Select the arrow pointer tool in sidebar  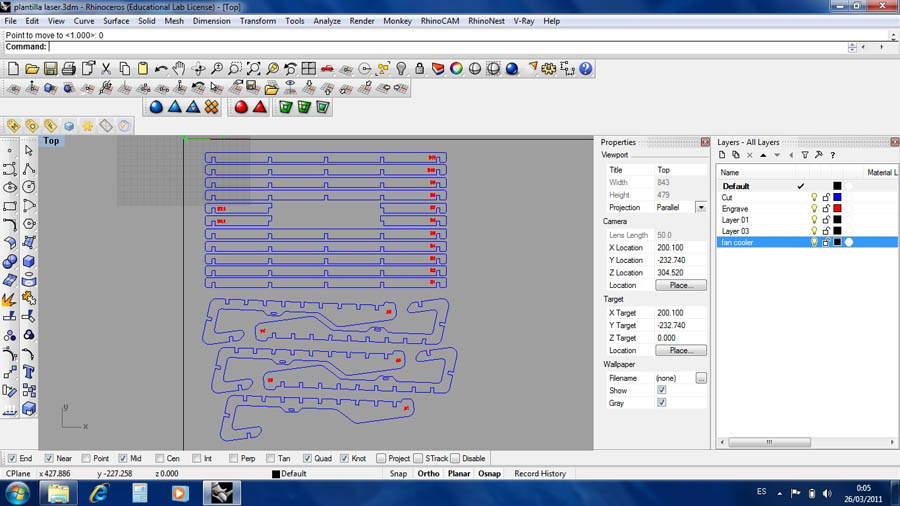29,150
